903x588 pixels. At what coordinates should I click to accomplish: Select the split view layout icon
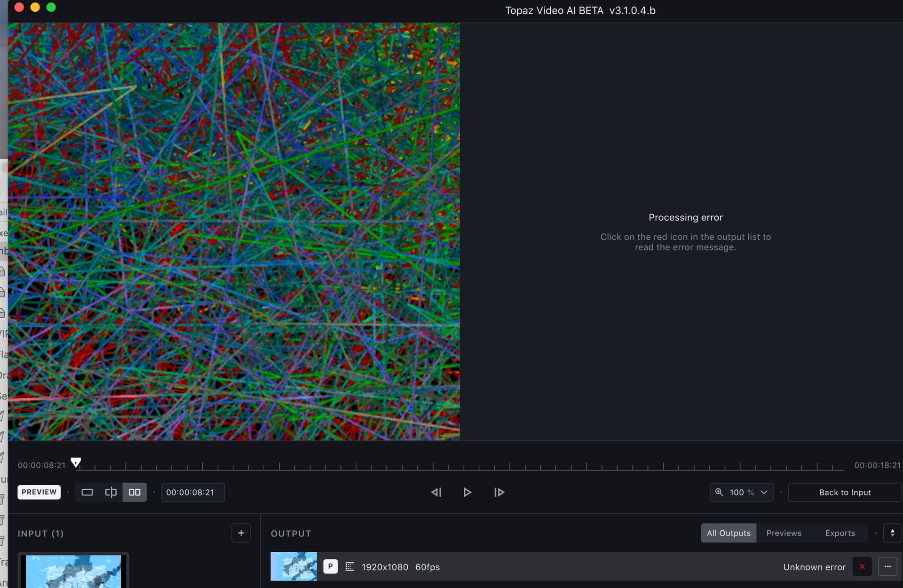pos(111,492)
